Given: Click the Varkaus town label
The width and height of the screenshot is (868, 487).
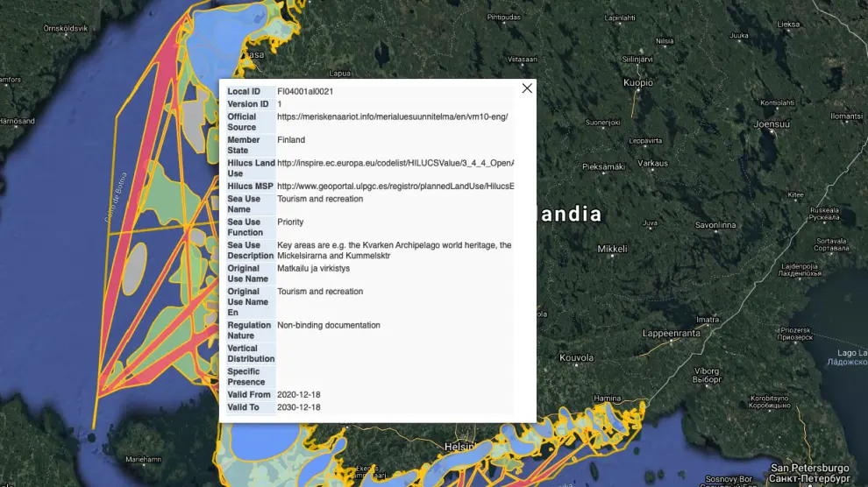Looking at the screenshot, I should pyautogui.click(x=652, y=163).
